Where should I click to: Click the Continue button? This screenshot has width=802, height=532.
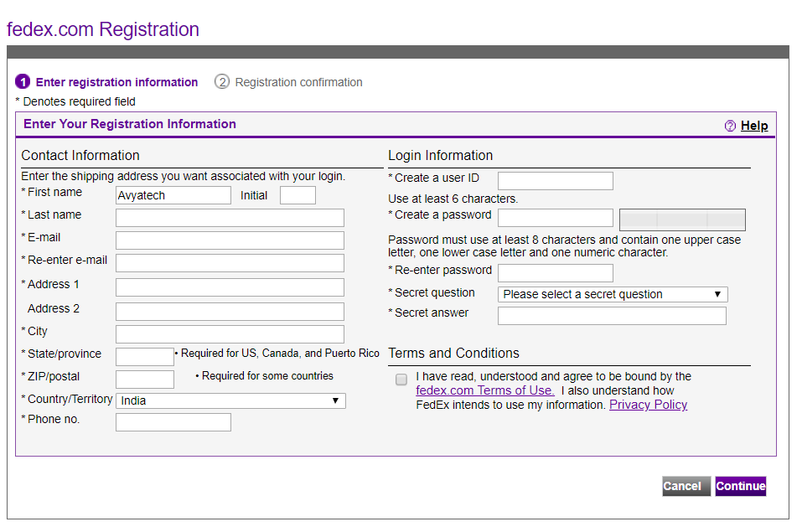click(x=741, y=486)
